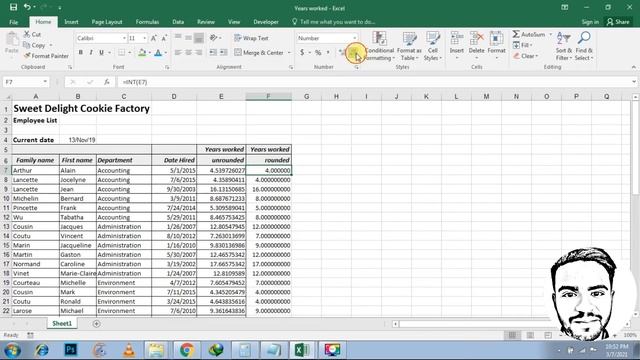Screen dimensions: 640x360
Task: Open the text Orientation options
Action: (215, 38)
